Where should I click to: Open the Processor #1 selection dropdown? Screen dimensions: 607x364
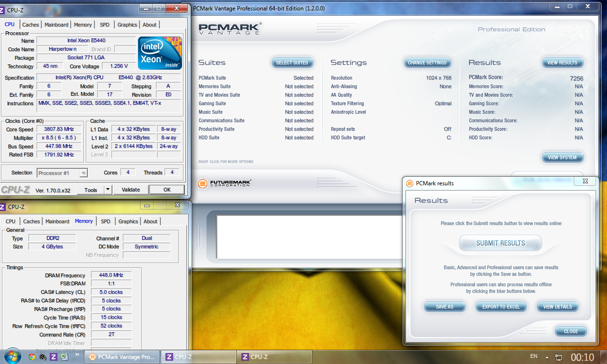tap(62, 173)
